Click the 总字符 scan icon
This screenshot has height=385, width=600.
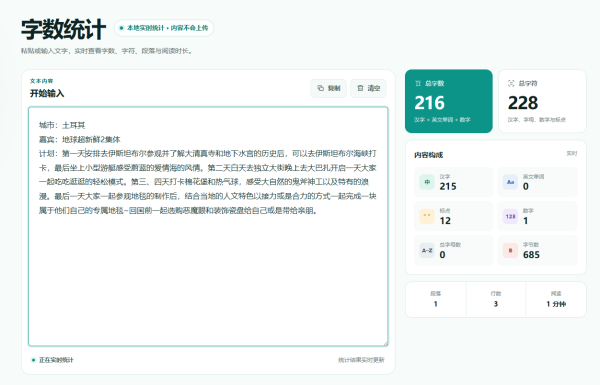click(511, 83)
